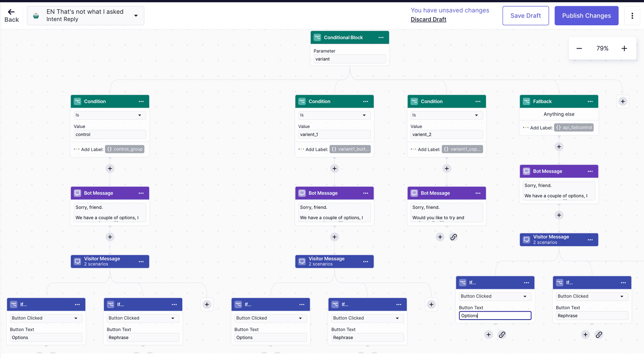Viewport: 644px width, 358px height.
Task: Add a step directly below the Fallback block
Action: [559, 147]
